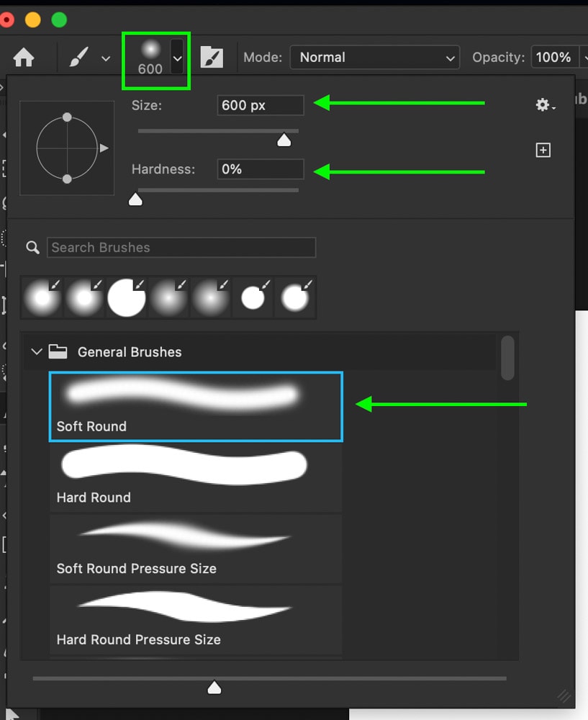
Task: Select the Hard Round Pressure Size brush
Action: click(196, 620)
